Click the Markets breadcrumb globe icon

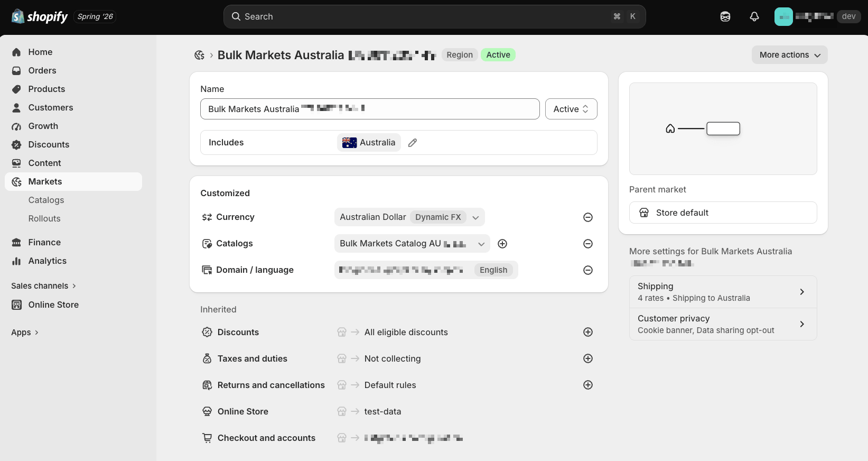click(199, 55)
